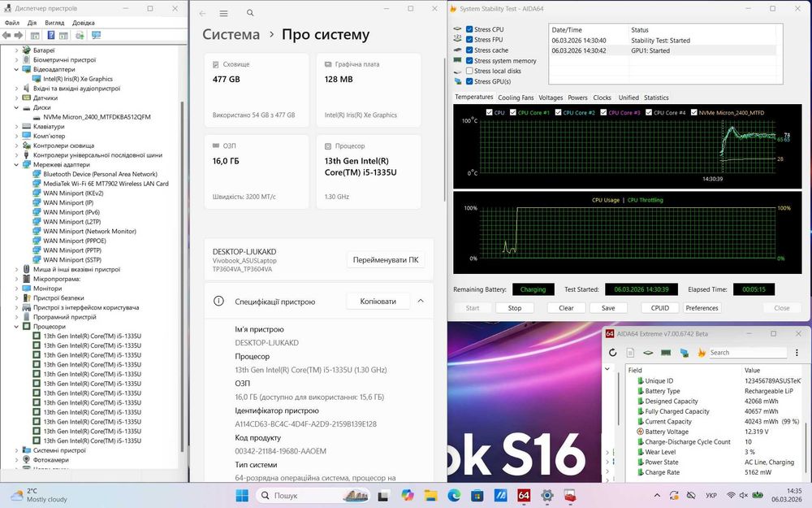Uncheck the Stress CPU checkbox
This screenshot has height=508, width=812.
tap(469, 29)
